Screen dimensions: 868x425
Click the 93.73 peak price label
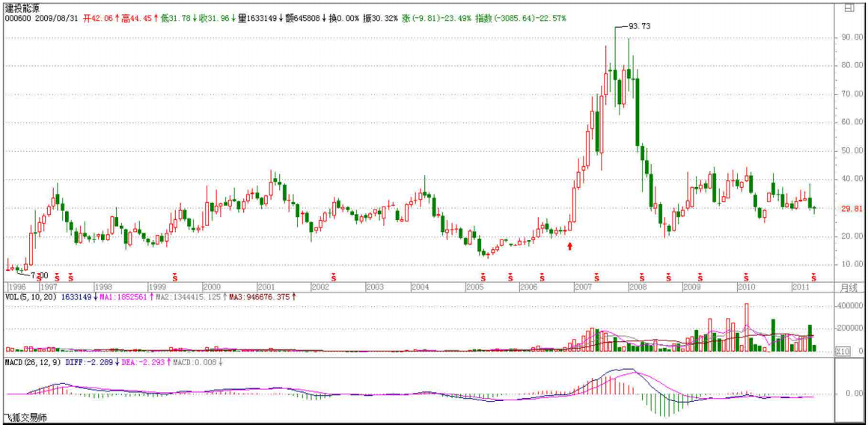point(638,26)
